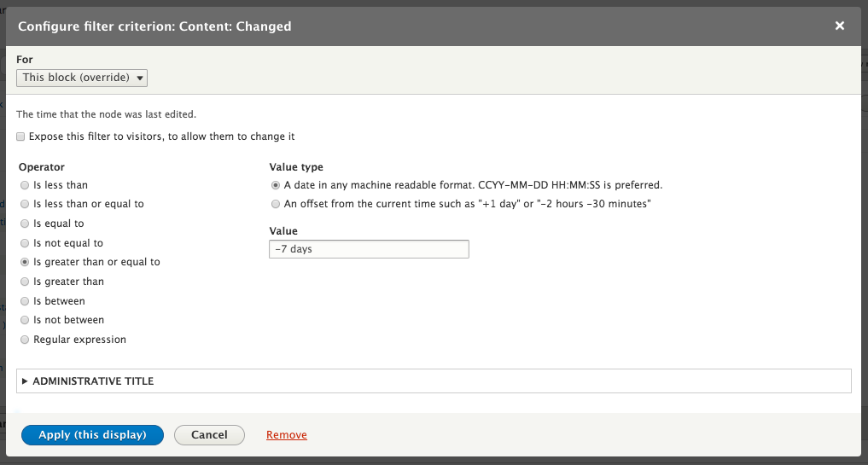Click the Value text field

coord(368,249)
